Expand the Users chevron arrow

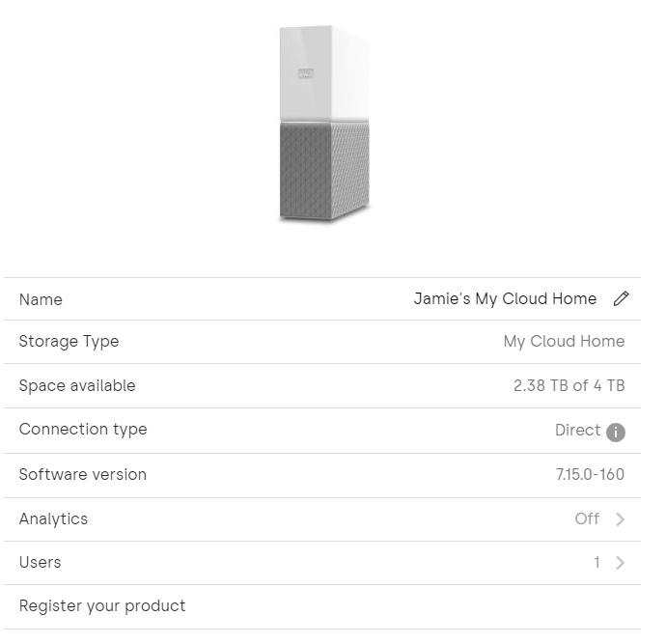[x=620, y=563]
